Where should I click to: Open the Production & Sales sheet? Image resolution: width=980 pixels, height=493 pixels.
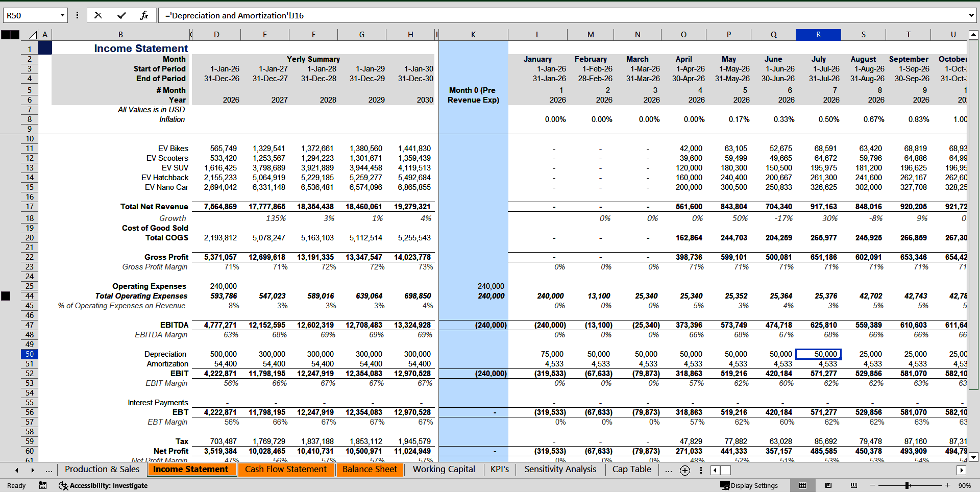click(102, 470)
